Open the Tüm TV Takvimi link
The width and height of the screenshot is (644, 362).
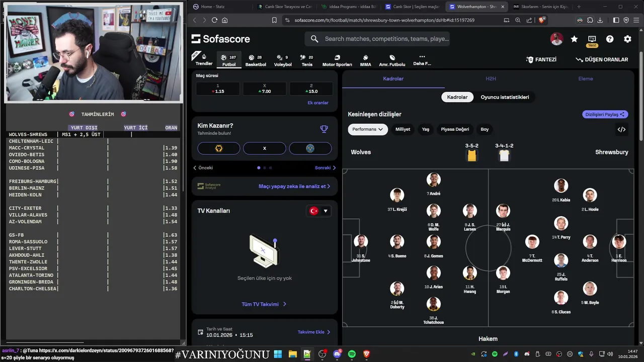pyautogui.click(x=264, y=304)
